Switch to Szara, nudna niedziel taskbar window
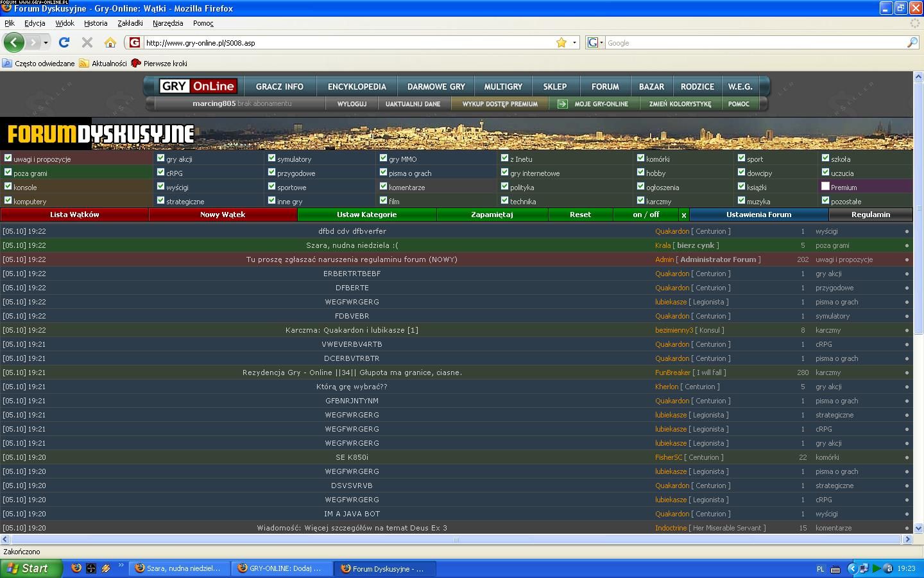Image resolution: width=924 pixels, height=578 pixels. click(179, 568)
